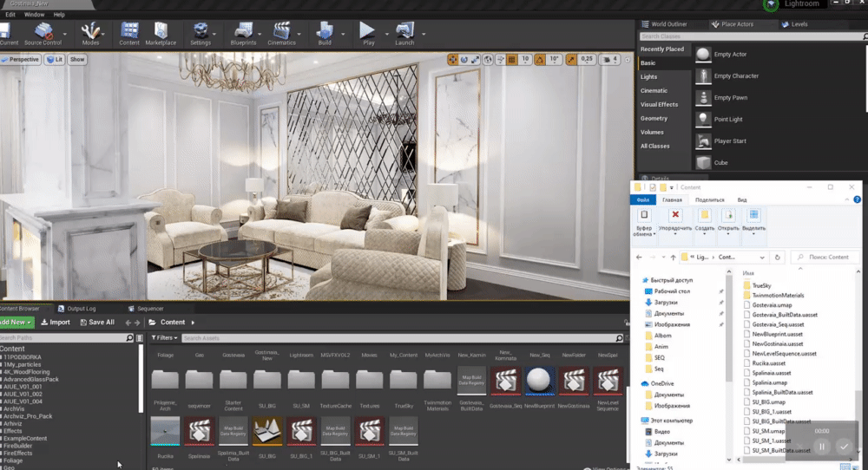Click the Blueprints toolbar icon
Image resolution: width=868 pixels, height=470 pixels.
(243, 33)
